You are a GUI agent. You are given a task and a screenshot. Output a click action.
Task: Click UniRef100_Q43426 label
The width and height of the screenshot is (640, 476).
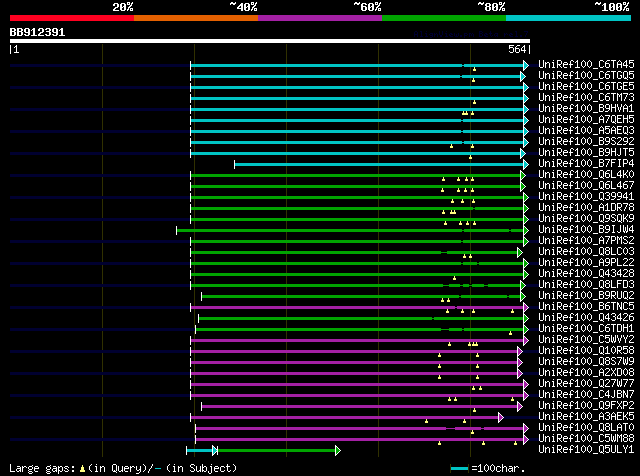586,318
